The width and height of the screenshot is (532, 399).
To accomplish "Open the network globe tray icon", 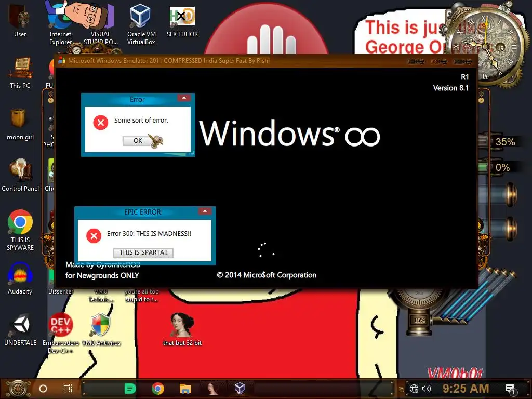I will coord(414,389).
